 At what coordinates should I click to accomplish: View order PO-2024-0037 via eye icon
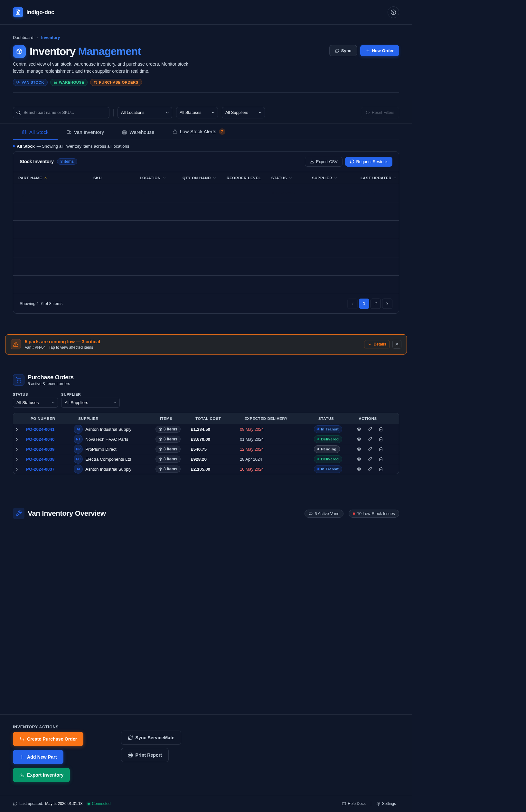359,469
